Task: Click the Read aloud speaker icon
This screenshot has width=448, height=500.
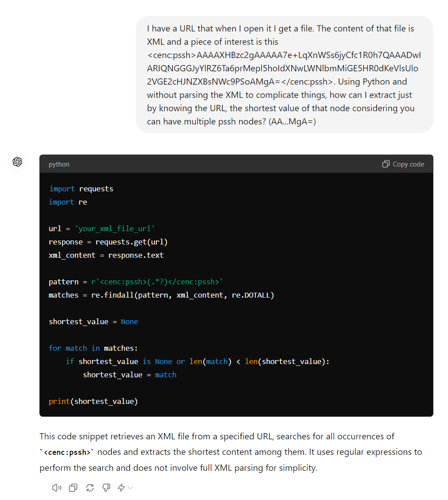Action: coord(56,488)
